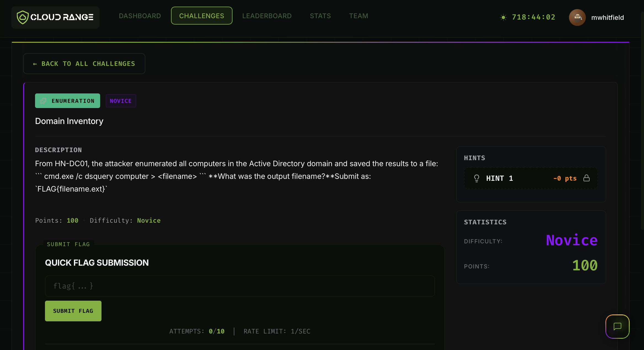Click the purple Novice statistics value
Screen dimensions: 644x350
[572, 240]
